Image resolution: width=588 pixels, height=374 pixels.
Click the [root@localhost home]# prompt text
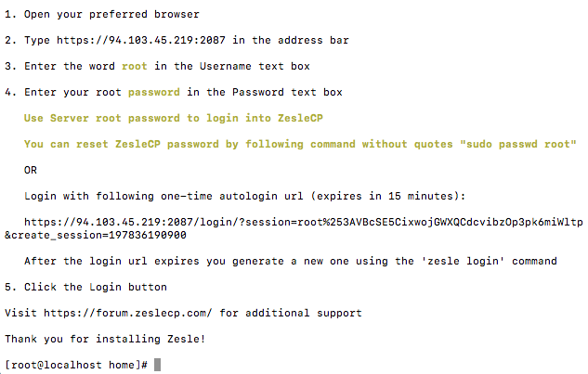[76, 365]
